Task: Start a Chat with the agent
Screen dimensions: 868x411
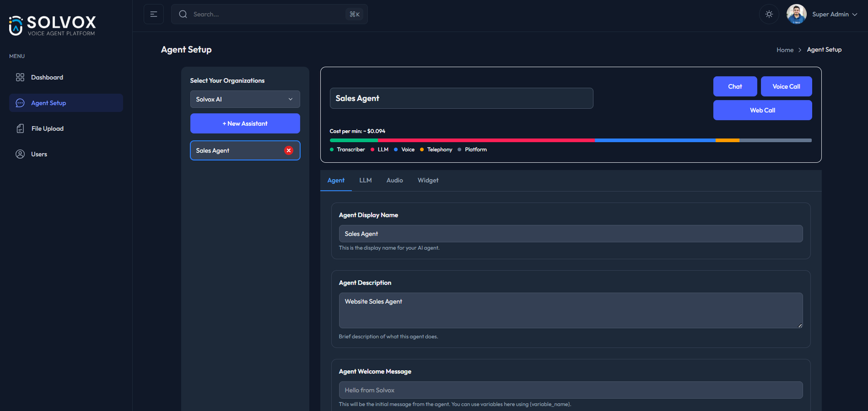Action: 735,86
